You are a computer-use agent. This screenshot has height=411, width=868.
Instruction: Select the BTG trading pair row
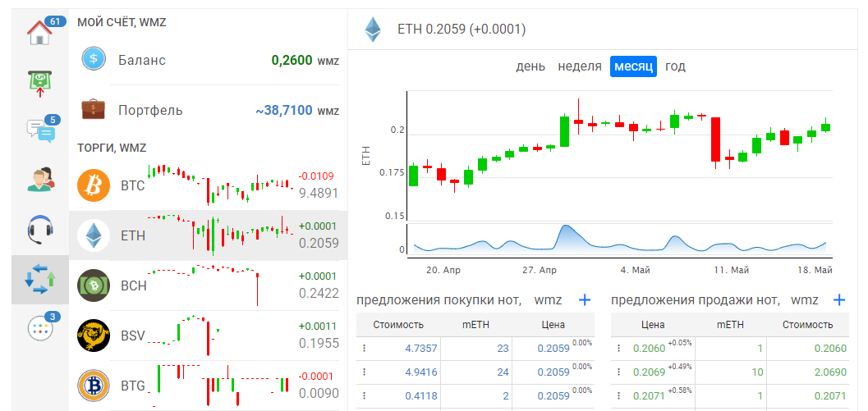208,385
